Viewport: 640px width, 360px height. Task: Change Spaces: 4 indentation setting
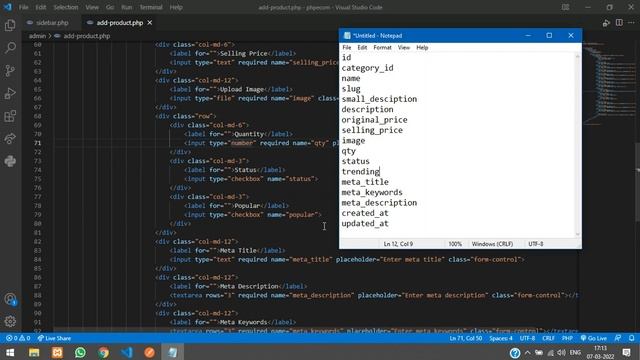click(501, 338)
